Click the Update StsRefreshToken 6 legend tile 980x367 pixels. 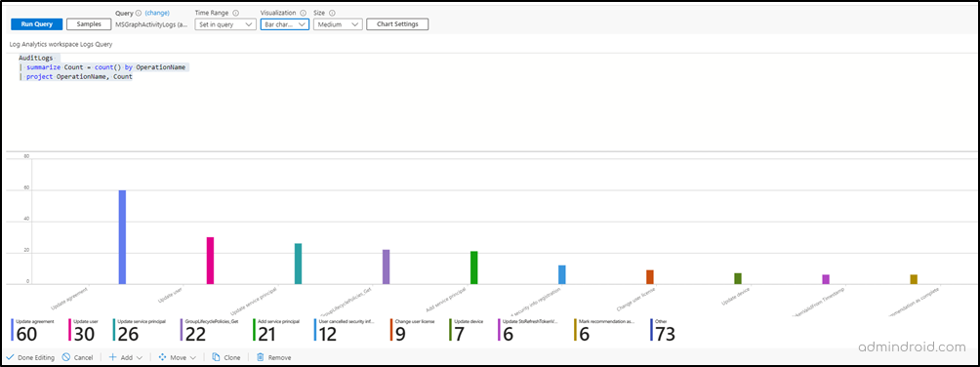pyautogui.click(x=528, y=330)
